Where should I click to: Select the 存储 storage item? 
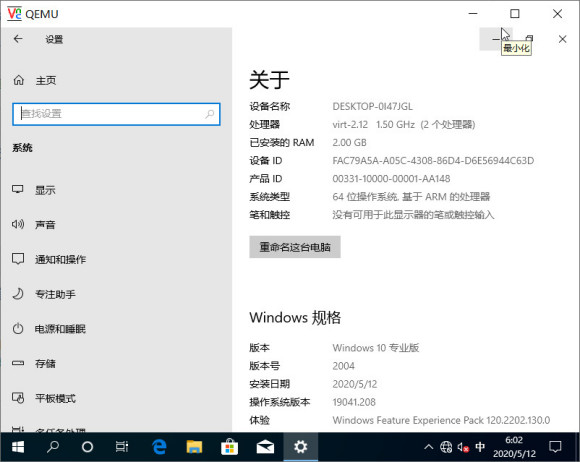click(116, 363)
